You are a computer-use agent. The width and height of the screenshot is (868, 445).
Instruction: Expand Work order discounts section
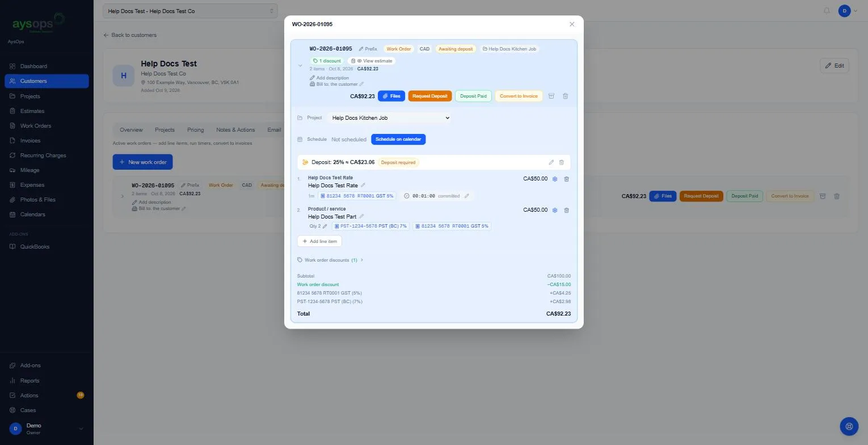330,260
